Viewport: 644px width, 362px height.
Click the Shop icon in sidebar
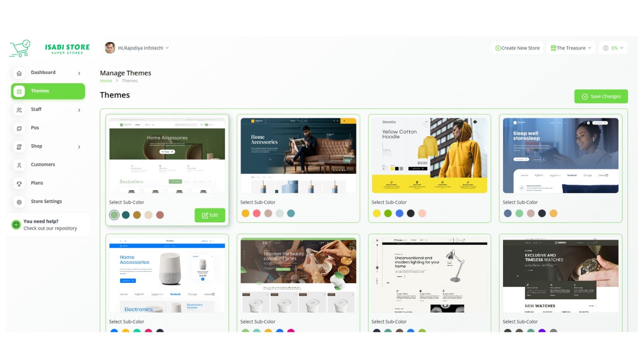pyautogui.click(x=19, y=147)
